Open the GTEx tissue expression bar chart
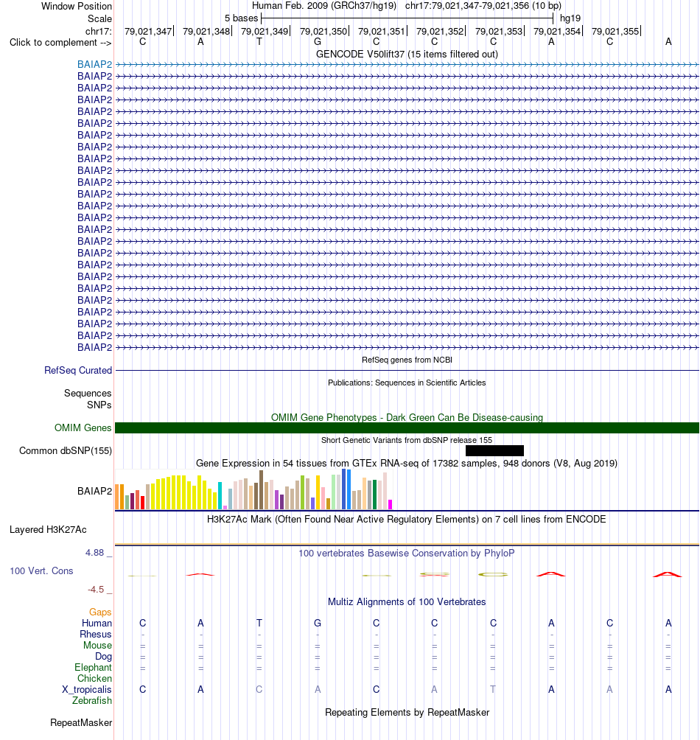The image size is (700, 740). (x=253, y=489)
